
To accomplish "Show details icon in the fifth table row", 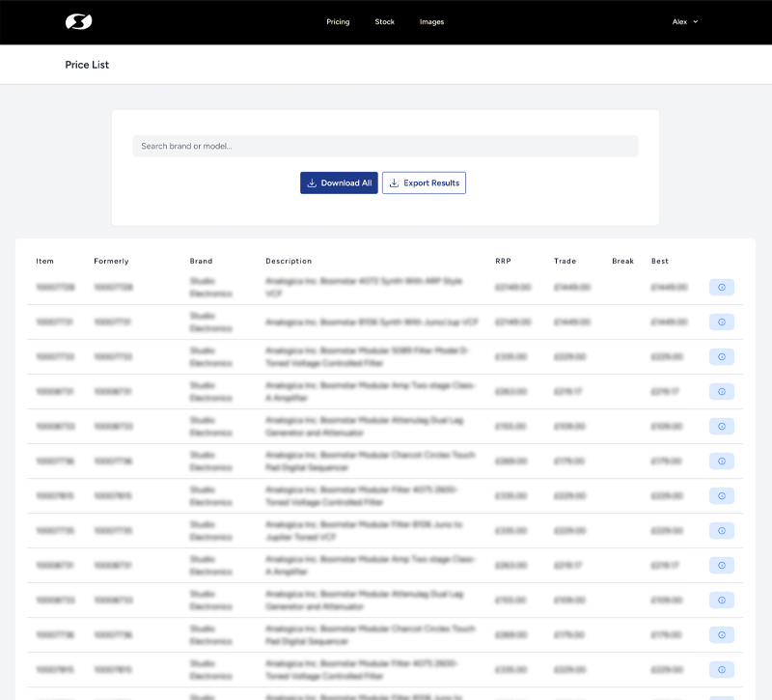I will [721, 426].
